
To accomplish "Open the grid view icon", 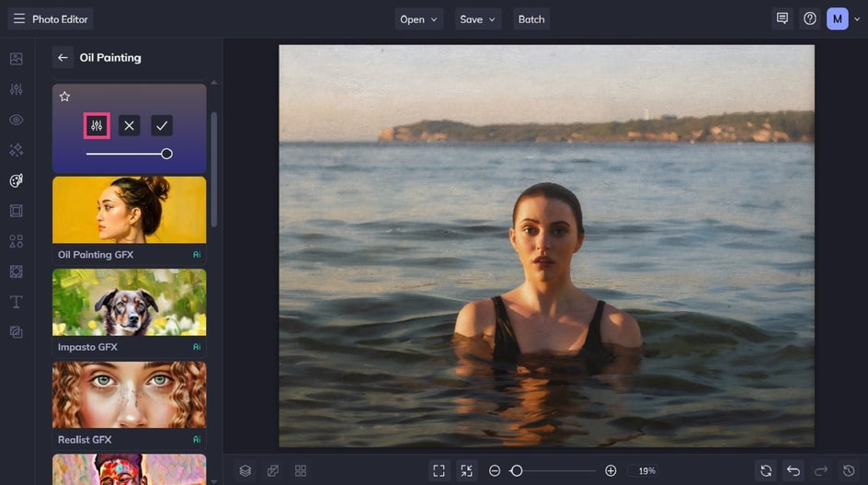I will click(301, 470).
